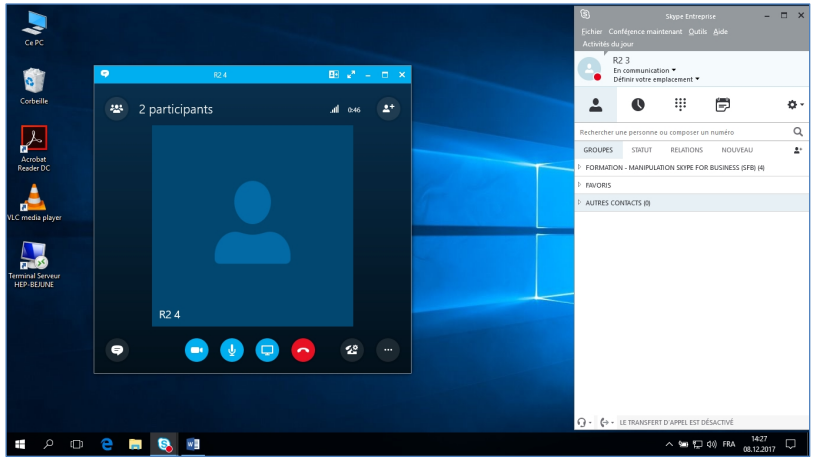Viewport: 815px width, 463px height.
Task: Open the share screen button
Action: (x=267, y=350)
